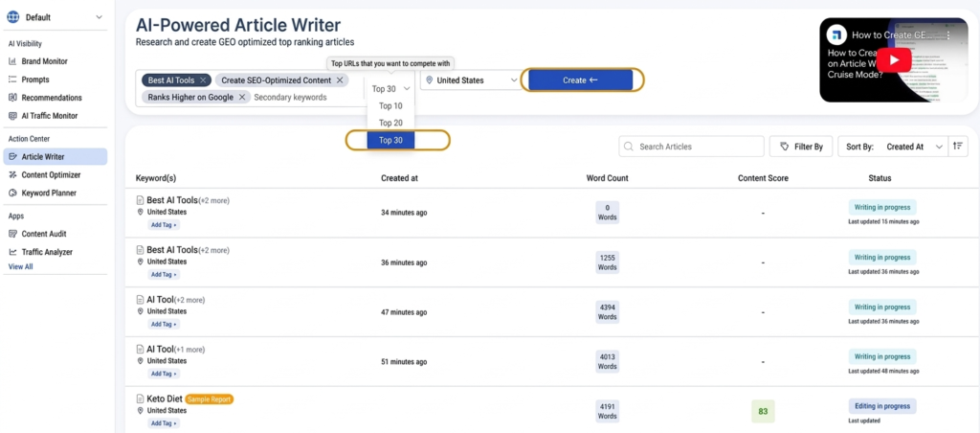
Task: Open Best AI Tools article from 36 minutes ago
Action: tap(172, 250)
